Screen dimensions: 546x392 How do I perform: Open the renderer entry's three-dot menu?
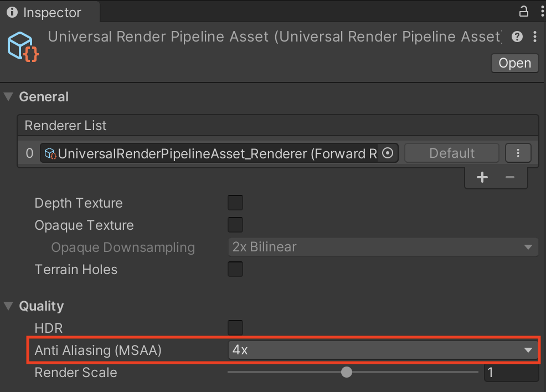[x=518, y=153]
